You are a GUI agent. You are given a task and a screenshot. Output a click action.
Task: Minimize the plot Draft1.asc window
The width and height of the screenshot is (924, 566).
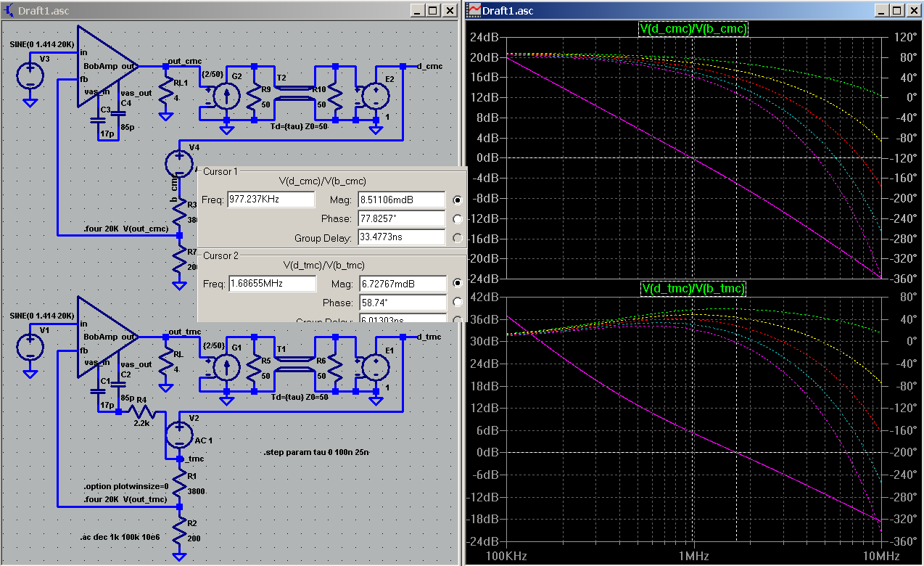(x=881, y=10)
